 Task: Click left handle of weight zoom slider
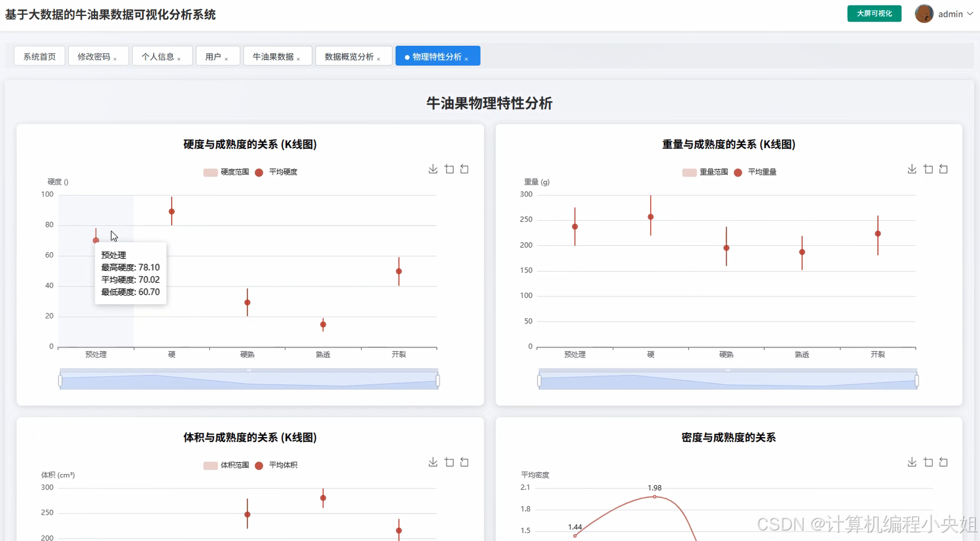tap(539, 381)
